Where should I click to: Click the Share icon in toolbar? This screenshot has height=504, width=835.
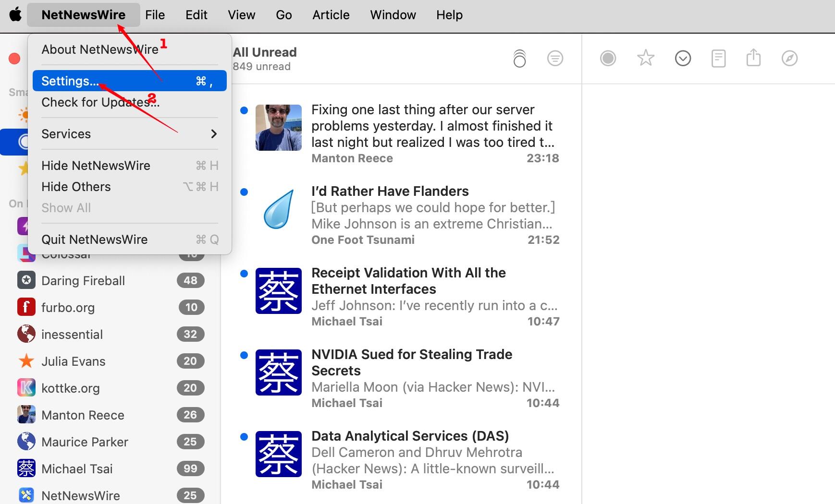point(753,58)
